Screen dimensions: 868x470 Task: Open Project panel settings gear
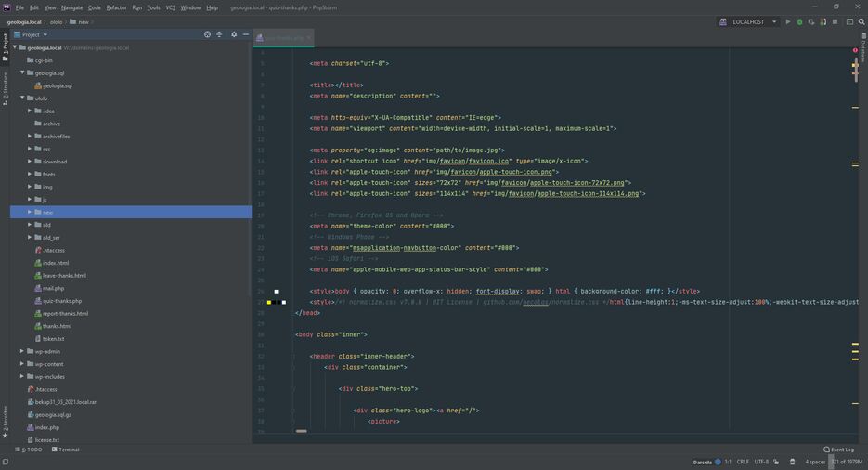click(234, 34)
